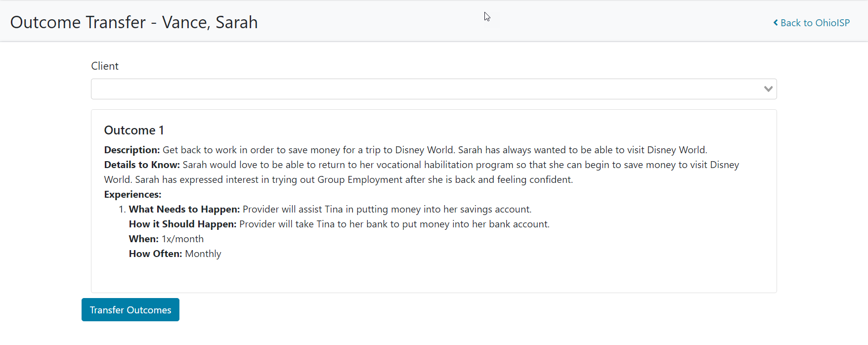Expand the Client list with its arrow
The image size is (868, 345).
[768, 89]
